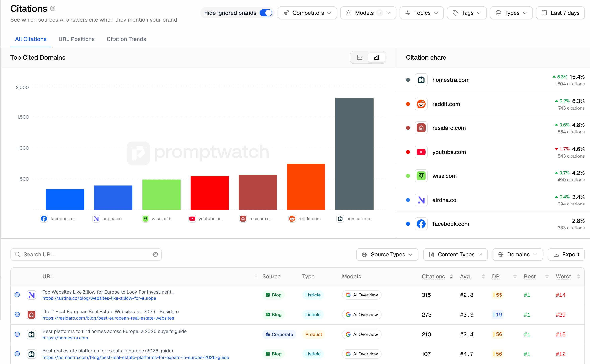Image resolution: width=590 pixels, height=364 pixels.
Task: Sort table by Avg. column
Action: (x=472, y=276)
